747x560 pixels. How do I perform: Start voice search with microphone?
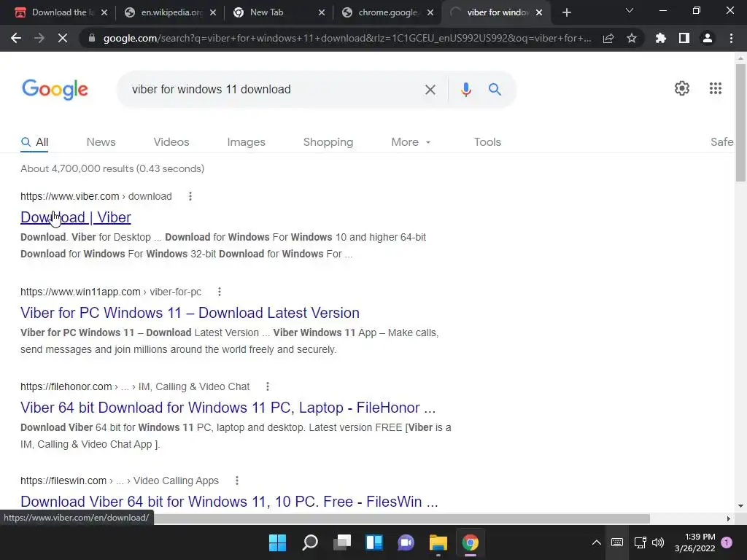[x=466, y=90]
